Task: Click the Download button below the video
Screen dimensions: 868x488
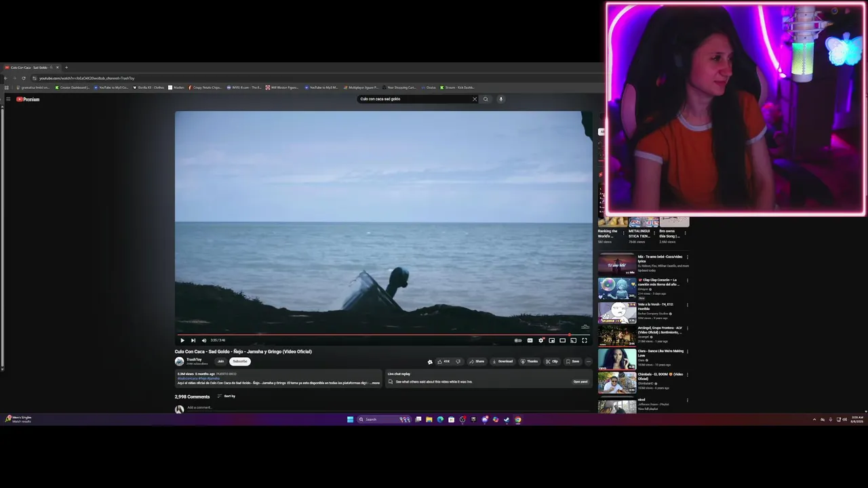Action: tap(502, 361)
